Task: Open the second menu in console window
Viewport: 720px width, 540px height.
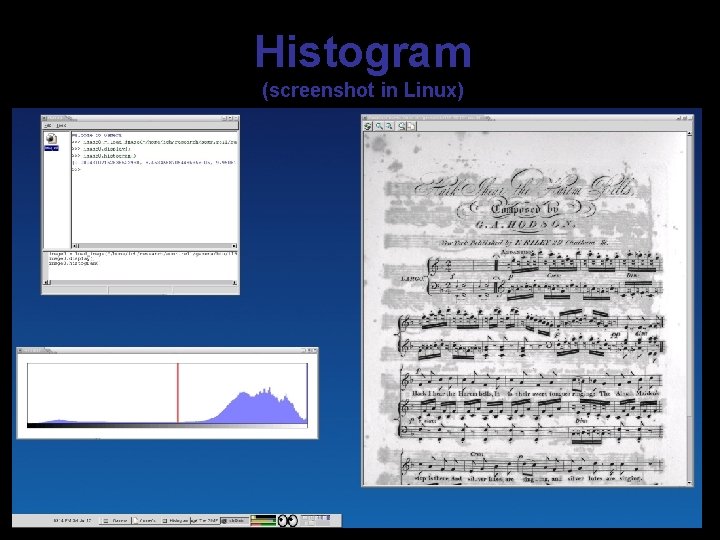Action: (61, 125)
